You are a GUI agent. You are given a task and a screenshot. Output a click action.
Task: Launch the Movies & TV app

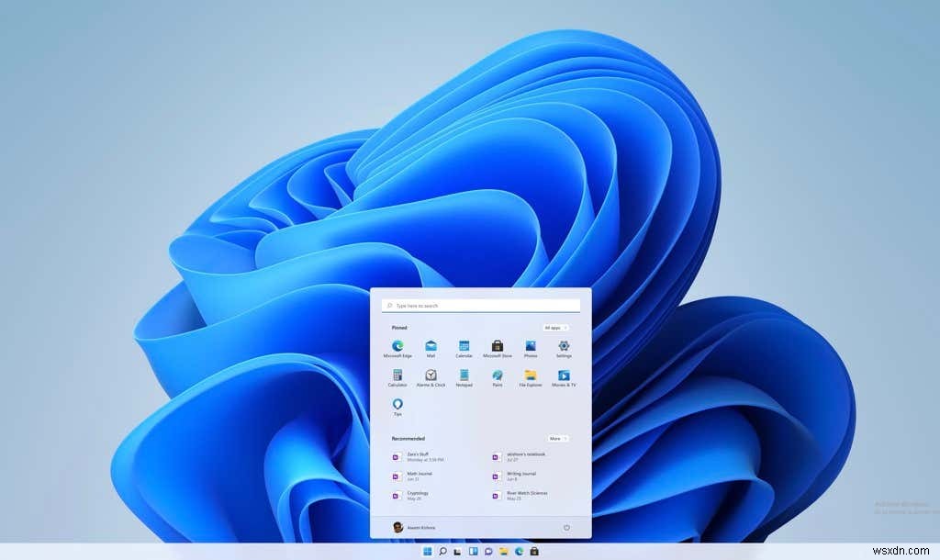pos(563,376)
